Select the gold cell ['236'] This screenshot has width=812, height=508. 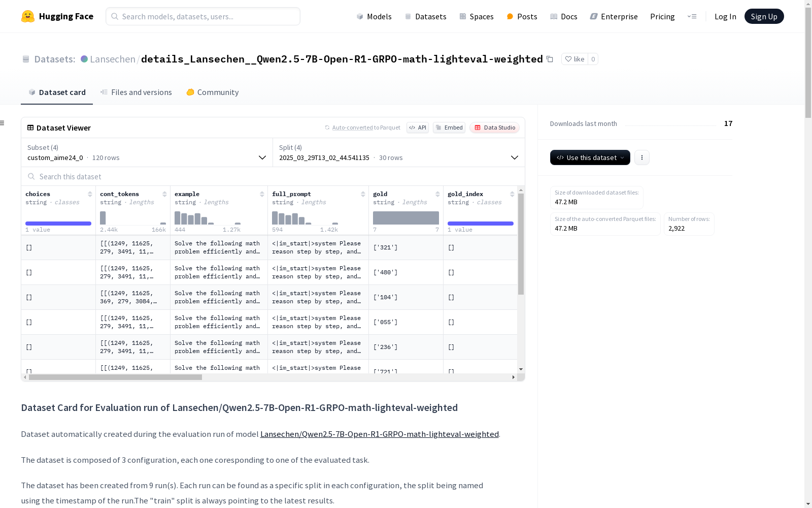[x=406, y=347]
